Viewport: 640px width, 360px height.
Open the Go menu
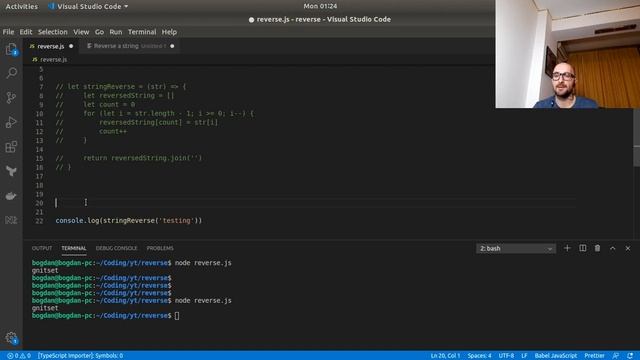click(x=99, y=32)
